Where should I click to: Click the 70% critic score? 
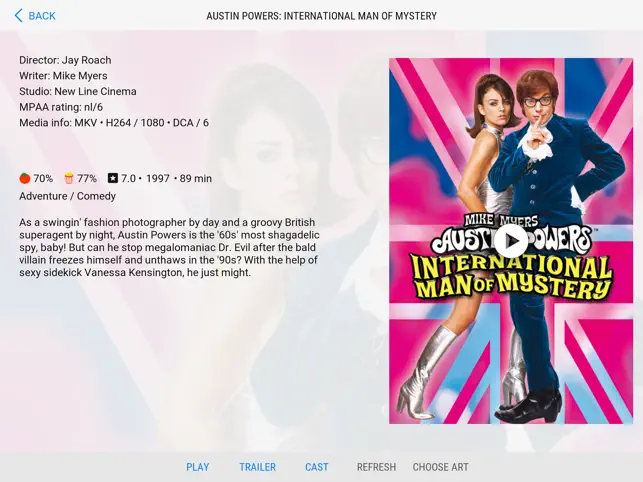43,178
